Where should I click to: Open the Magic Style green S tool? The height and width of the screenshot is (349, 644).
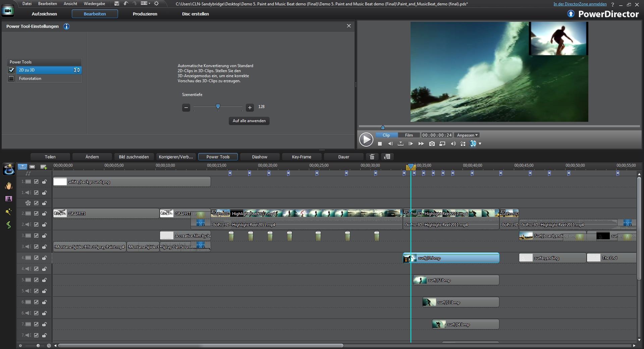click(x=9, y=225)
